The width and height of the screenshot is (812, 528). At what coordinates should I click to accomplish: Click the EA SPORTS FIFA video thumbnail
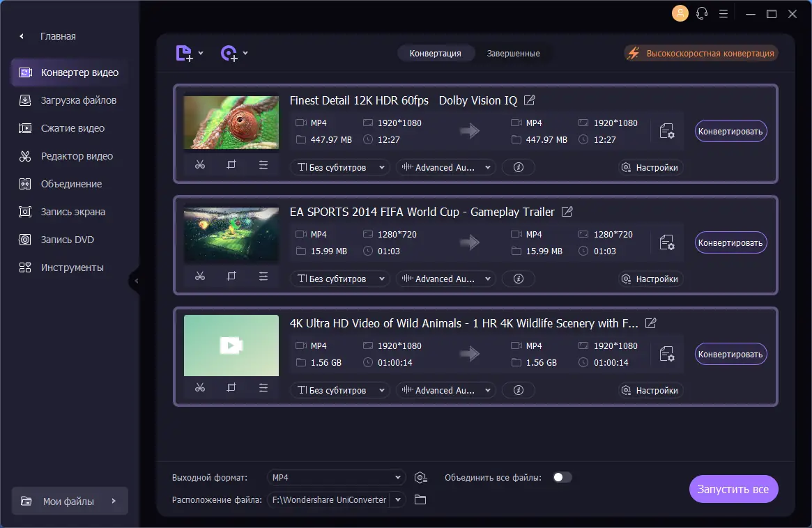tap(231, 235)
